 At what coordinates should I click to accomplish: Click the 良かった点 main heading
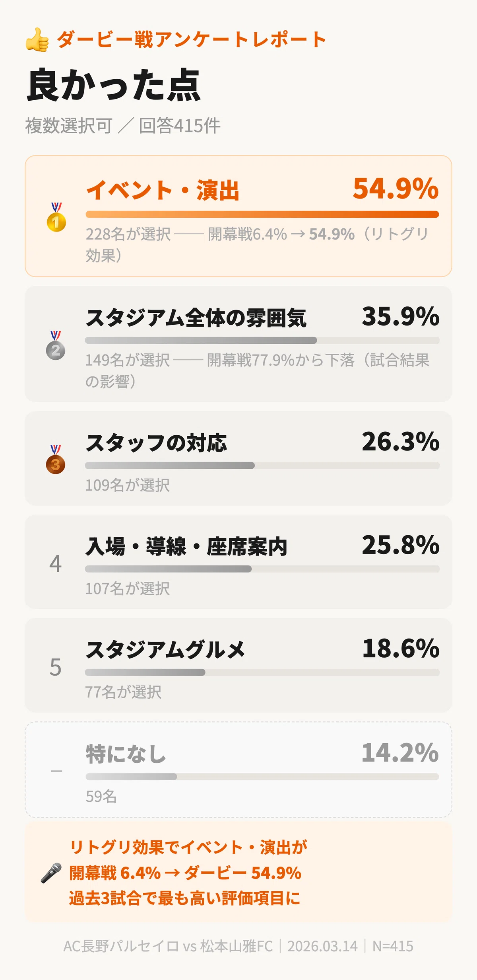tap(114, 85)
